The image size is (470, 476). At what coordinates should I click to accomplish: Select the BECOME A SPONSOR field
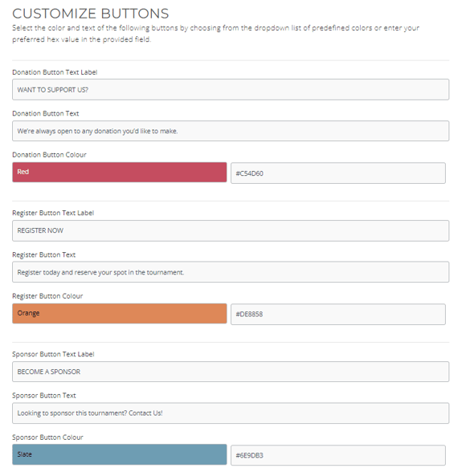[x=231, y=372]
